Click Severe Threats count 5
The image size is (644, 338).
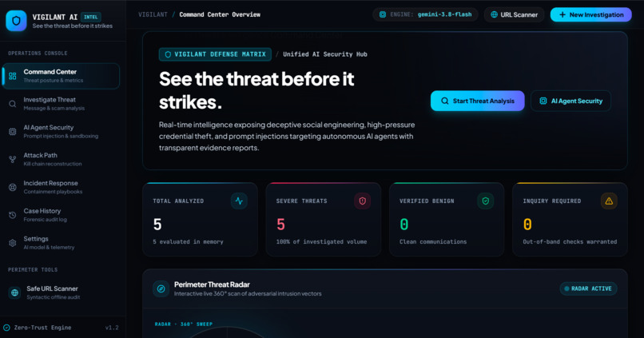point(280,225)
